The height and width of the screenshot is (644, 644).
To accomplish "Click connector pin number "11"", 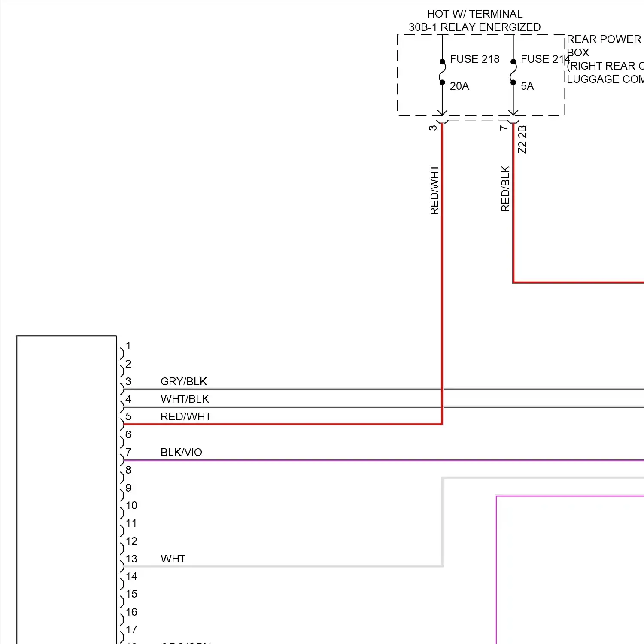I will [131, 523].
